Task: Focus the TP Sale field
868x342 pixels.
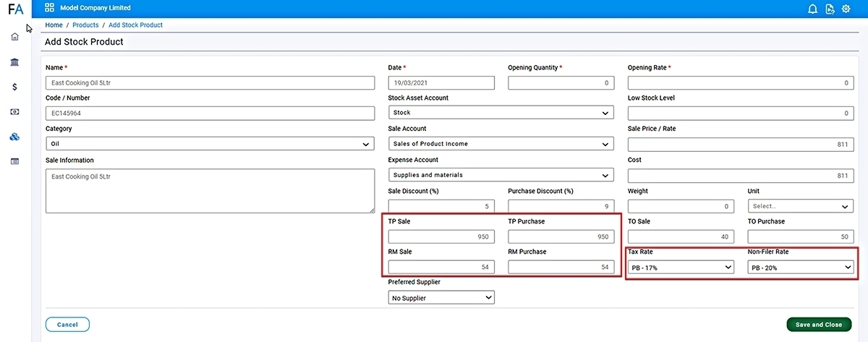Action: click(x=441, y=236)
